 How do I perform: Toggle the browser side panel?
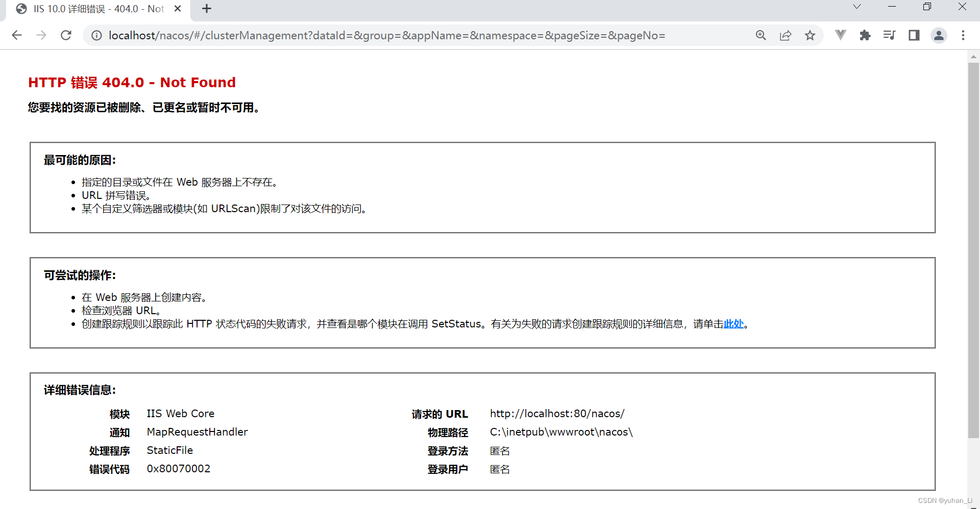(x=914, y=35)
